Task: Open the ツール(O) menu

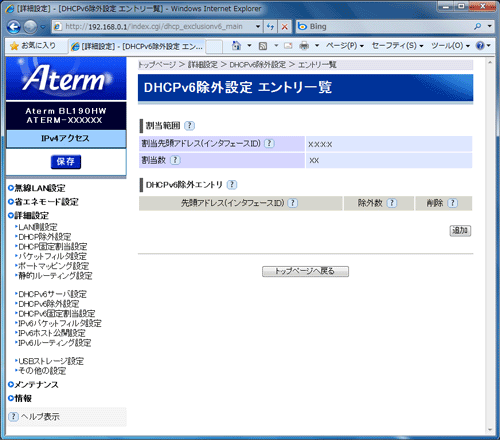Action: click(x=450, y=46)
